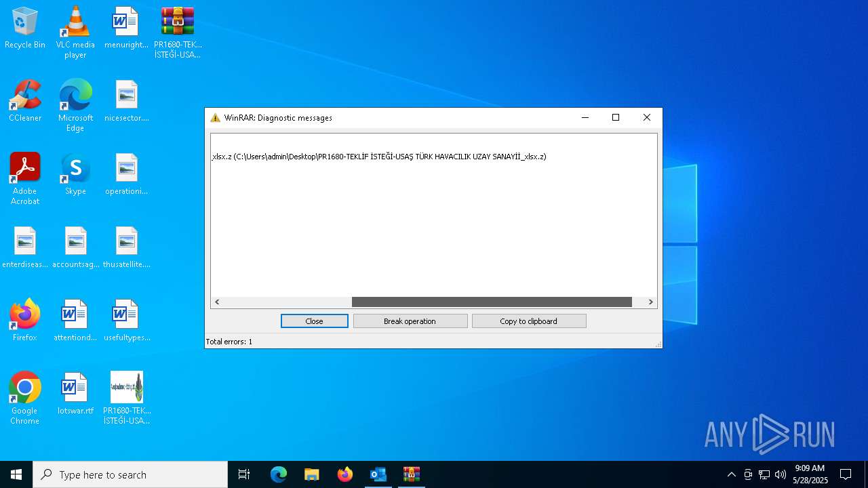
Task: Click the WinRAR warning icon in the title bar
Action: coord(215,118)
